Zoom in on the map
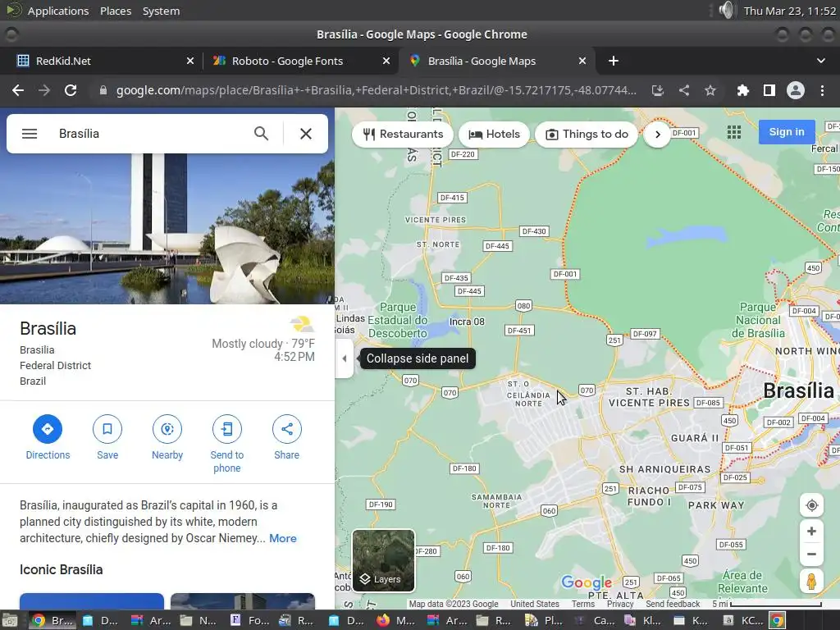Image resolution: width=840 pixels, height=630 pixels. point(811,531)
